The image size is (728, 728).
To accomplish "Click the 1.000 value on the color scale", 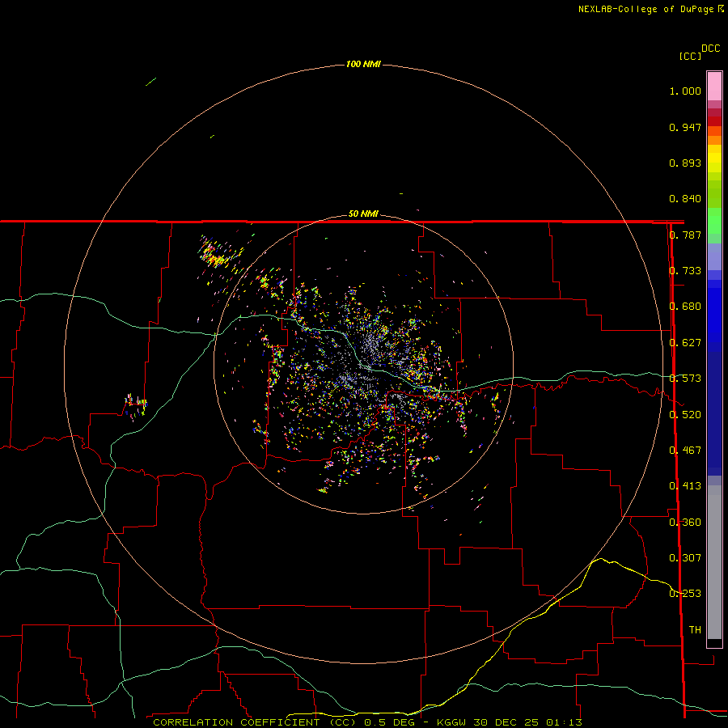I will click(685, 91).
